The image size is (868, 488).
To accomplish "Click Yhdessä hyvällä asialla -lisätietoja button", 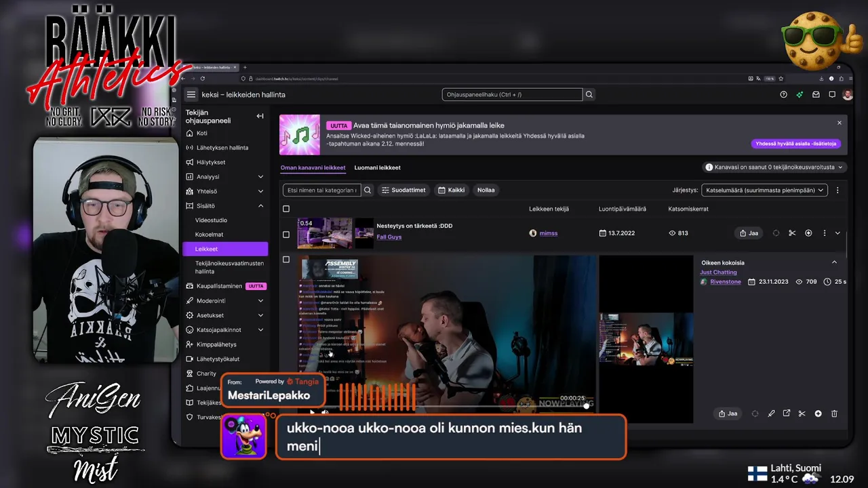I will 797,144.
